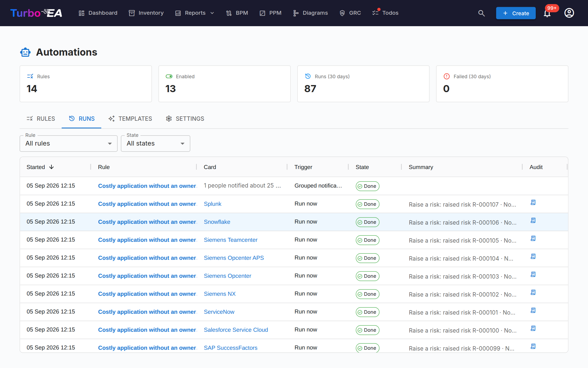Open the notifications bell
Image resolution: width=588 pixels, height=368 pixels.
click(x=547, y=13)
